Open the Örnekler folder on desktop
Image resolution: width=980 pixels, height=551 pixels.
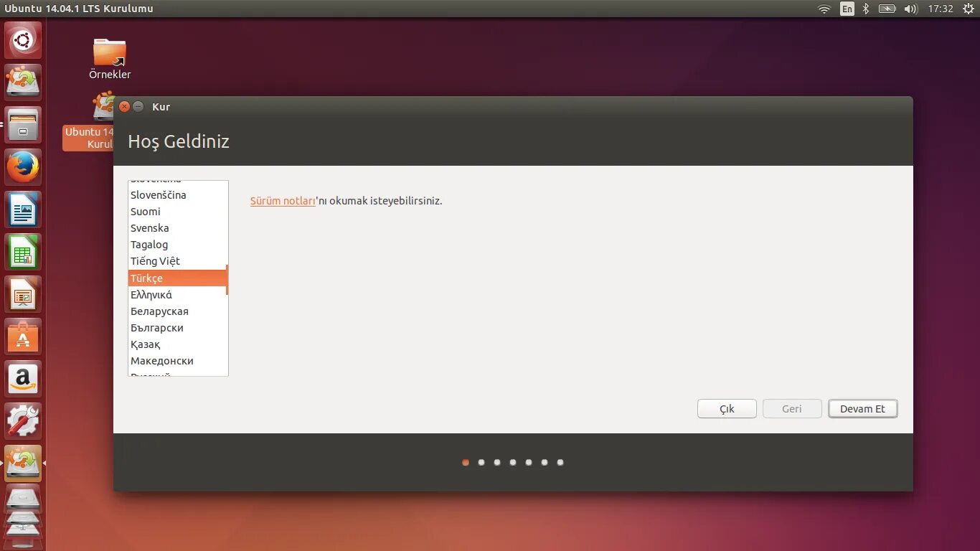[x=110, y=59]
